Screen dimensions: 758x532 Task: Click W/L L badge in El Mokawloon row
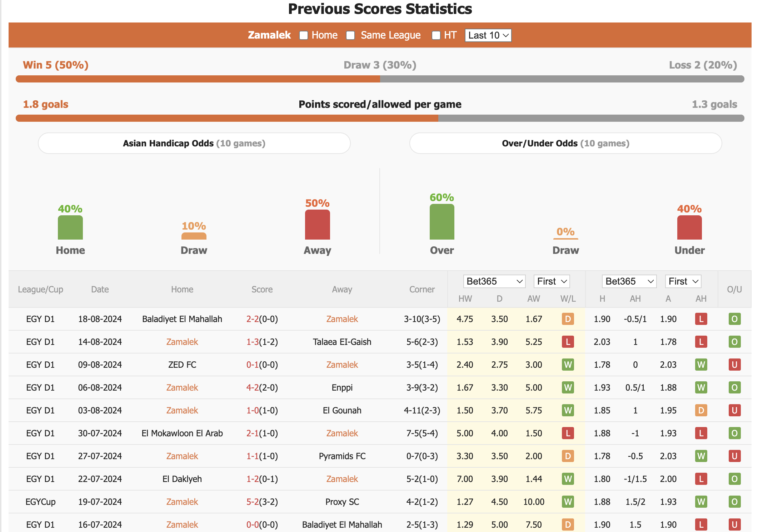click(568, 433)
